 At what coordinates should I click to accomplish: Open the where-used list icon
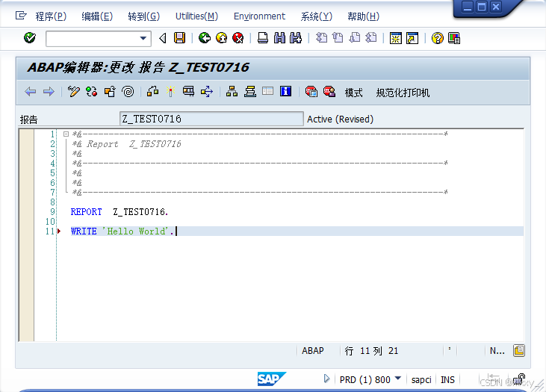point(207,92)
